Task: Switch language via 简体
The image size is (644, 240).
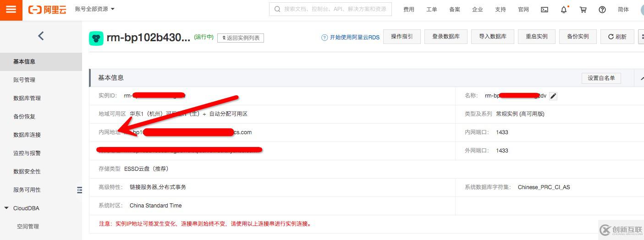Action: (623, 10)
